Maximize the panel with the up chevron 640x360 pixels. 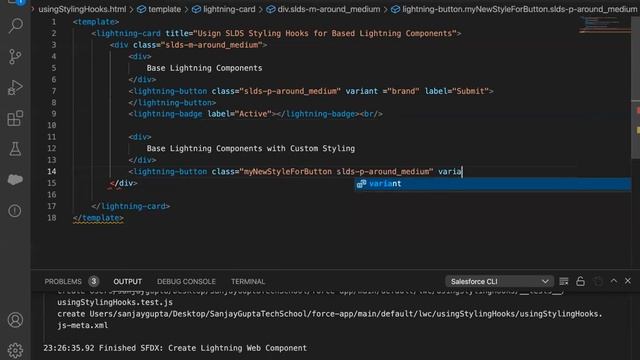[x=613, y=281]
